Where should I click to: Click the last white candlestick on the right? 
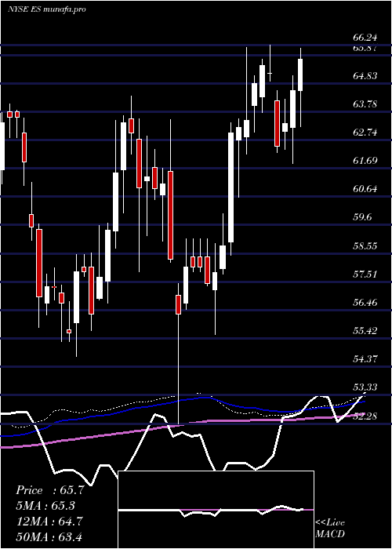tap(300, 75)
